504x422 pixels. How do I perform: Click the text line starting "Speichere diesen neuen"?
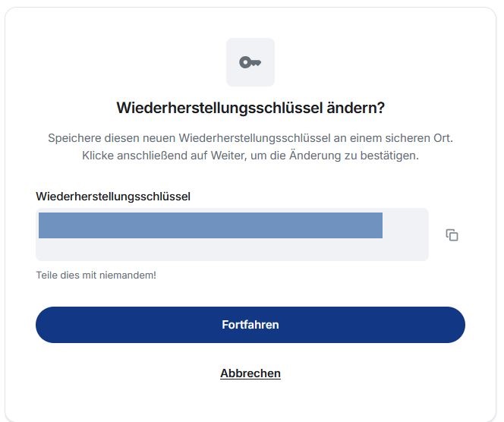coord(250,139)
